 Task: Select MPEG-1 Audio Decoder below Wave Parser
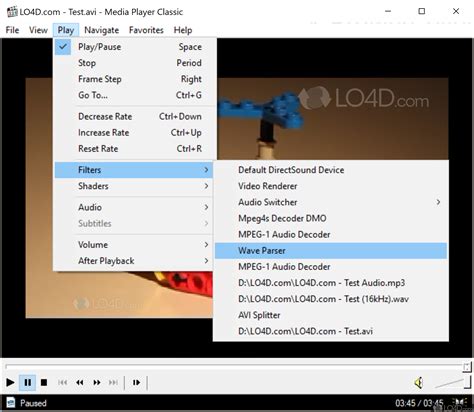[x=331, y=266]
